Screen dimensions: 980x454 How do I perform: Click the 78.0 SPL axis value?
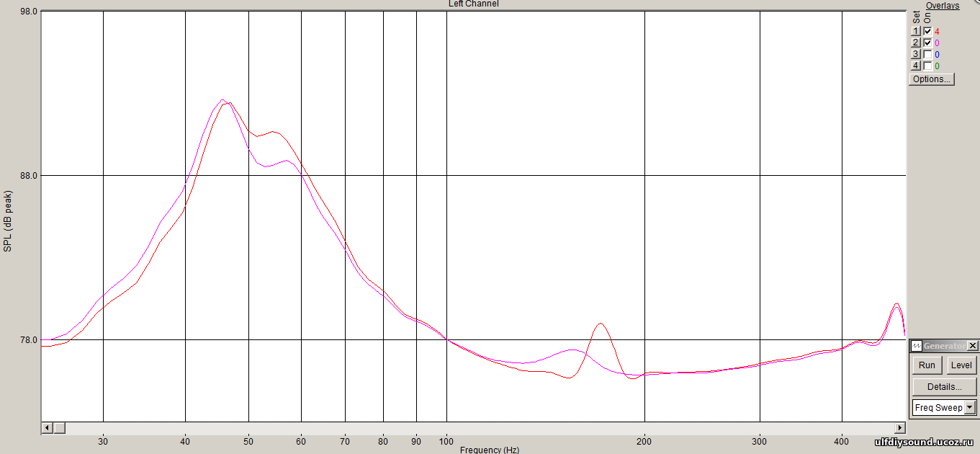click(29, 340)
